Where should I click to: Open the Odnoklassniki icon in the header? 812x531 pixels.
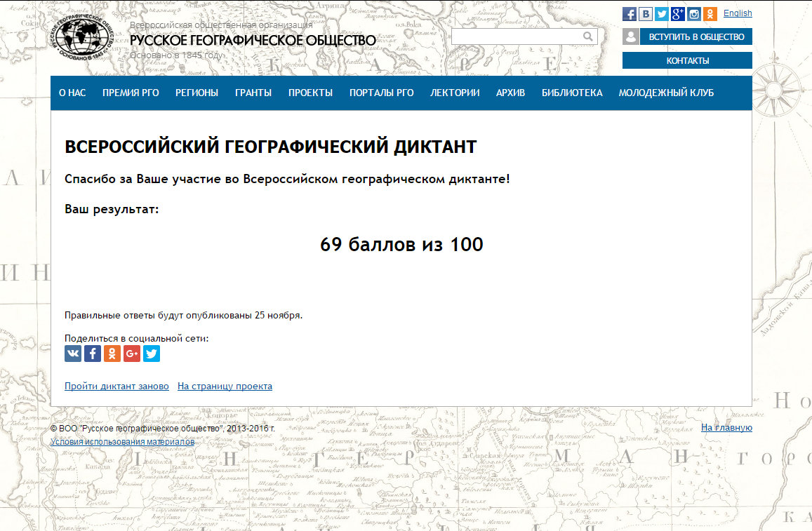point(710,14)
